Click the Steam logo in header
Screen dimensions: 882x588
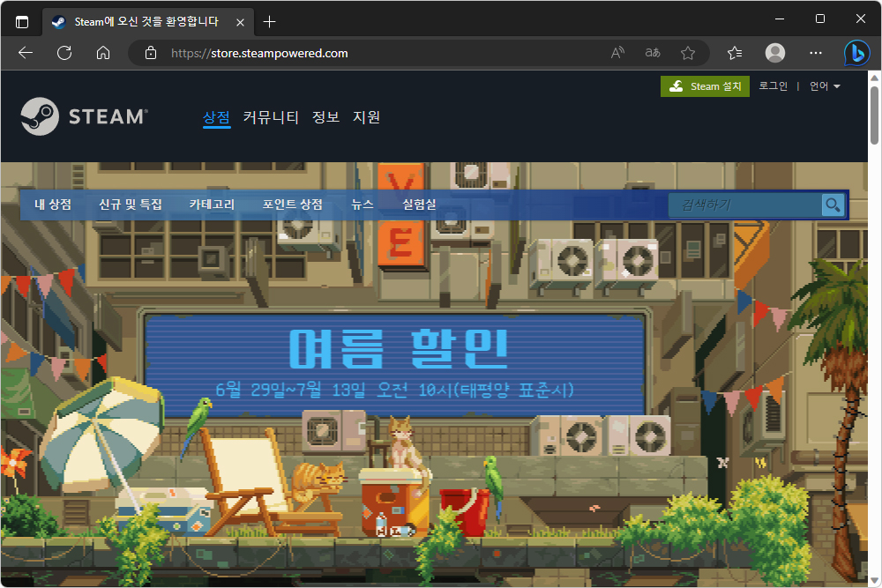point(85,116)
